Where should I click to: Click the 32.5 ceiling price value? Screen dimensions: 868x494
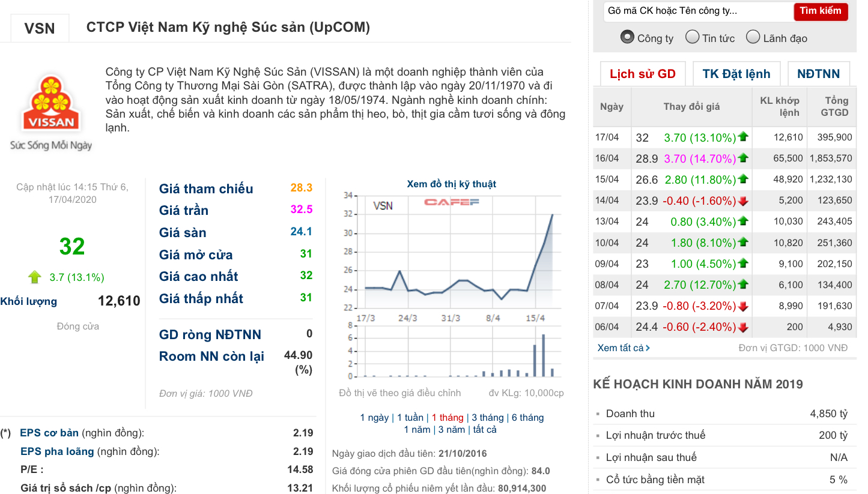[302, 209]
